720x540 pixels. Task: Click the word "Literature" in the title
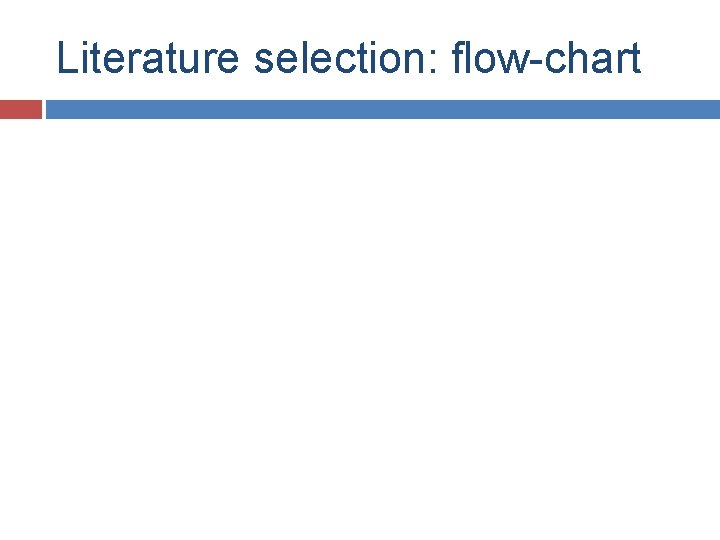148,57
